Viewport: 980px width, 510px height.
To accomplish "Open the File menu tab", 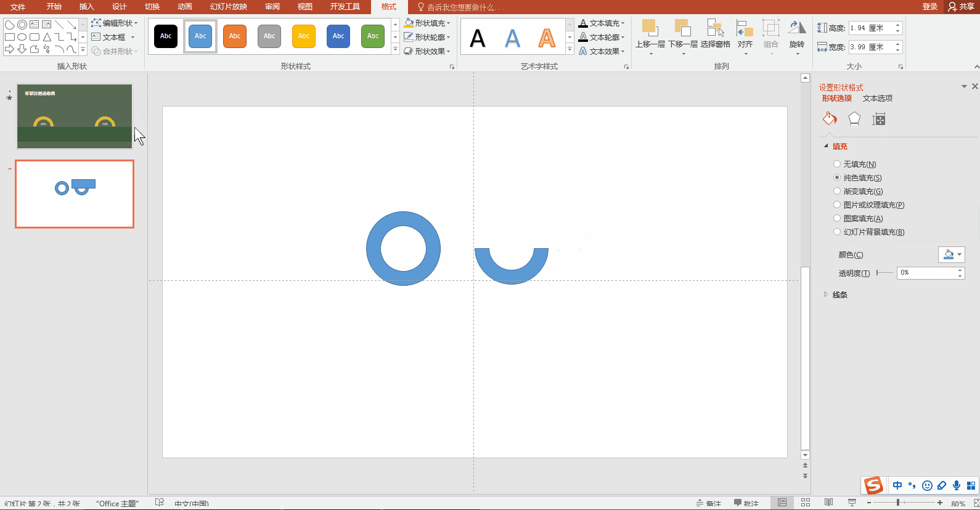I will [x=18, y=7].
